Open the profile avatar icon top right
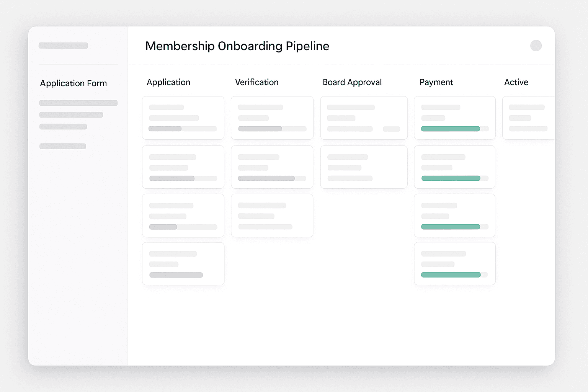 (x=536, y=46)
